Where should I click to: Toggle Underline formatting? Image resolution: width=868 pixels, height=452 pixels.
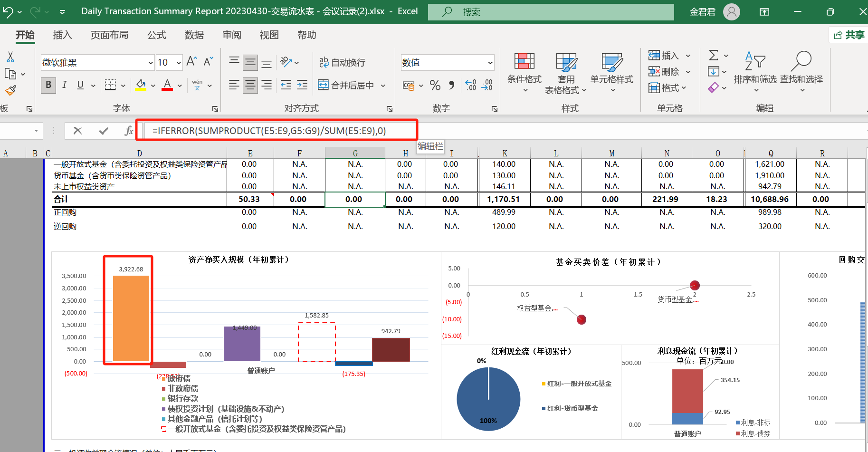pyautogui.click(x=80, y=85)
